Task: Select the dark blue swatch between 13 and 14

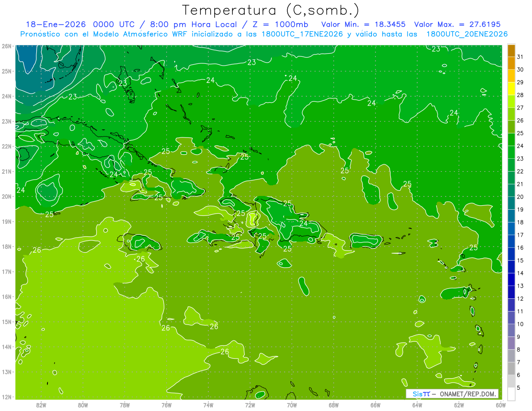Action: (x=511, y=279)
